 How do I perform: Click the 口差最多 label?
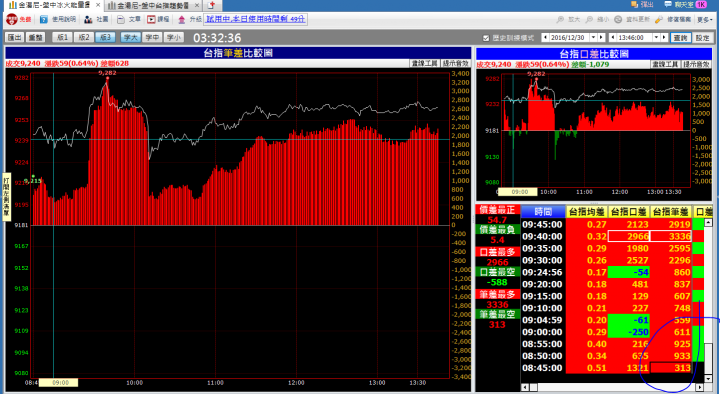tap(498, 252)
